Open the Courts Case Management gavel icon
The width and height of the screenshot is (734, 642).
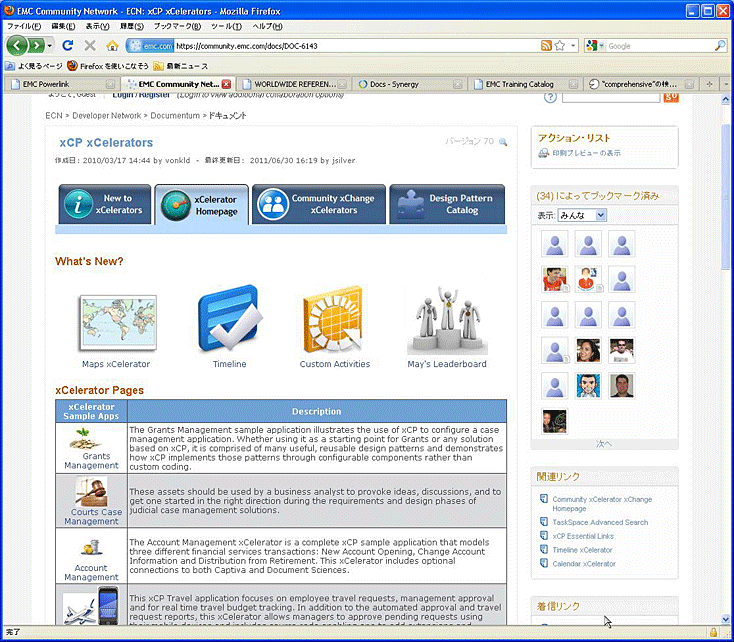91,493
